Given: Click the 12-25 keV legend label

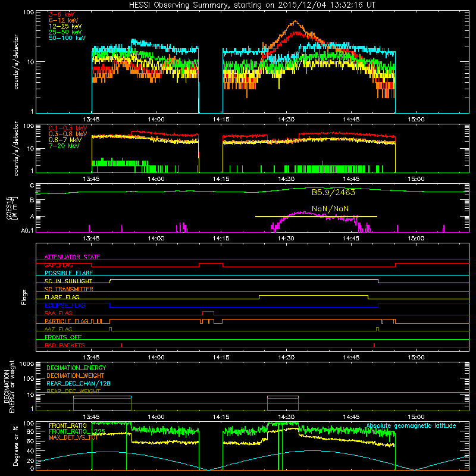Looking at the screenshot, I should coord(65,26).
